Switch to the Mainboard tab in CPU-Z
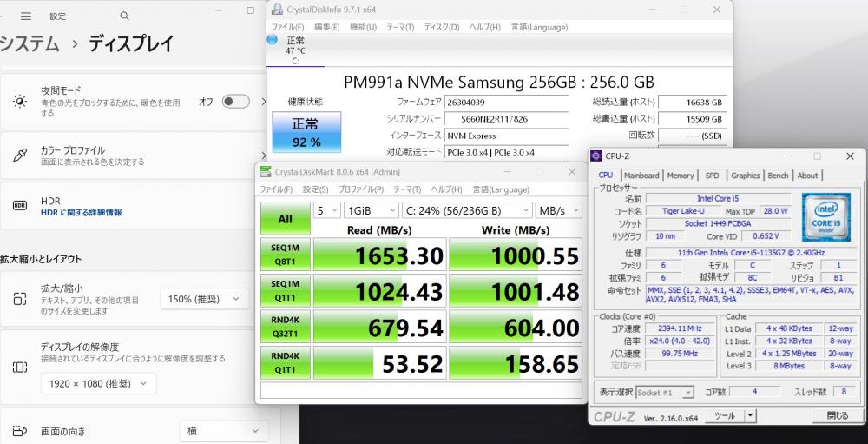868x444 pixels. [641, 175]
